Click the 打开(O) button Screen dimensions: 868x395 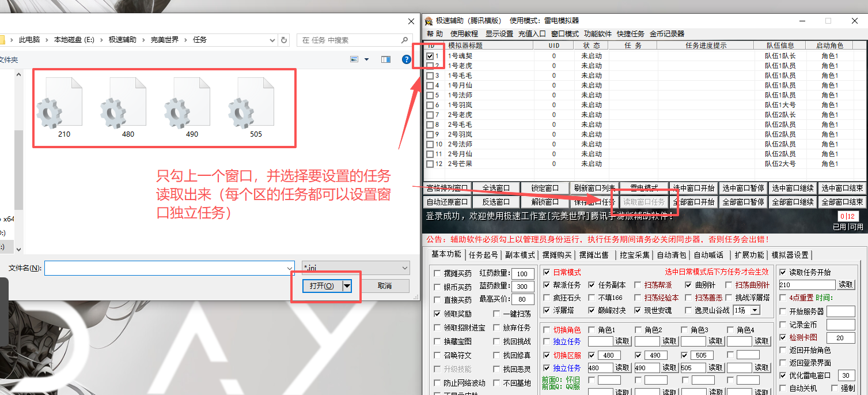pyautogui.click(x=321, y=286)
